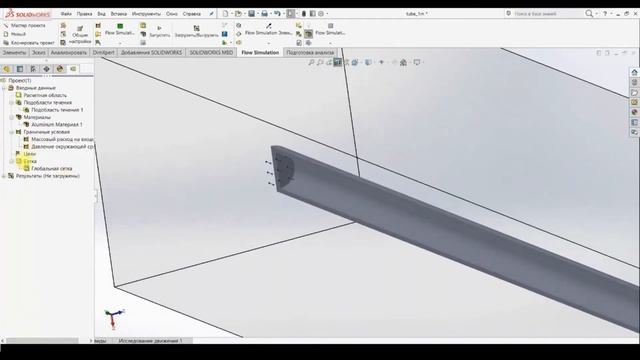The height and width of the screenshot is (360, 640).
Task: Toggle the section view icon in heads-up toolbar
Action: pos(338,62)
